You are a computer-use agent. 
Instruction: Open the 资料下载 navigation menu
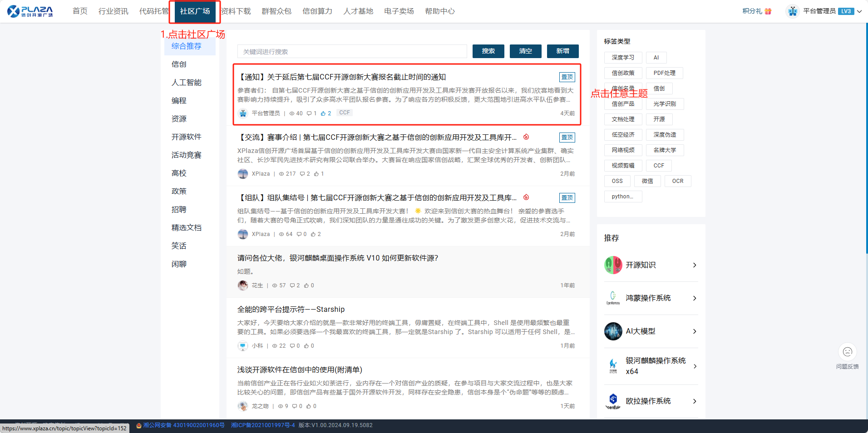point(236,11)
